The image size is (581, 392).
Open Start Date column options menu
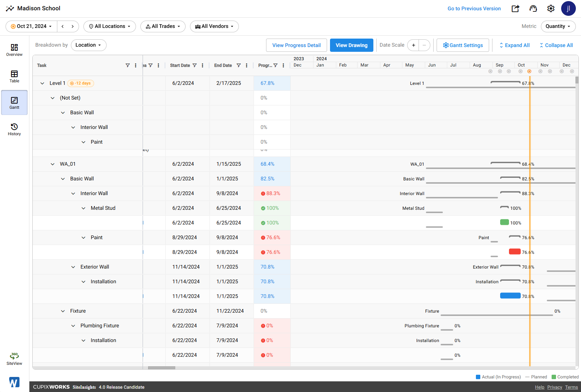coord(202,65)
